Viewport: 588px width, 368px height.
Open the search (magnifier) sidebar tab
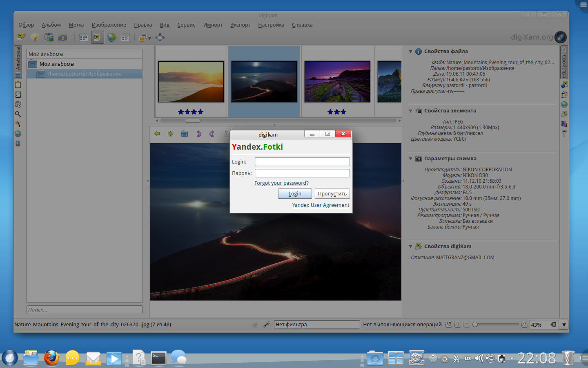point(18,114)
